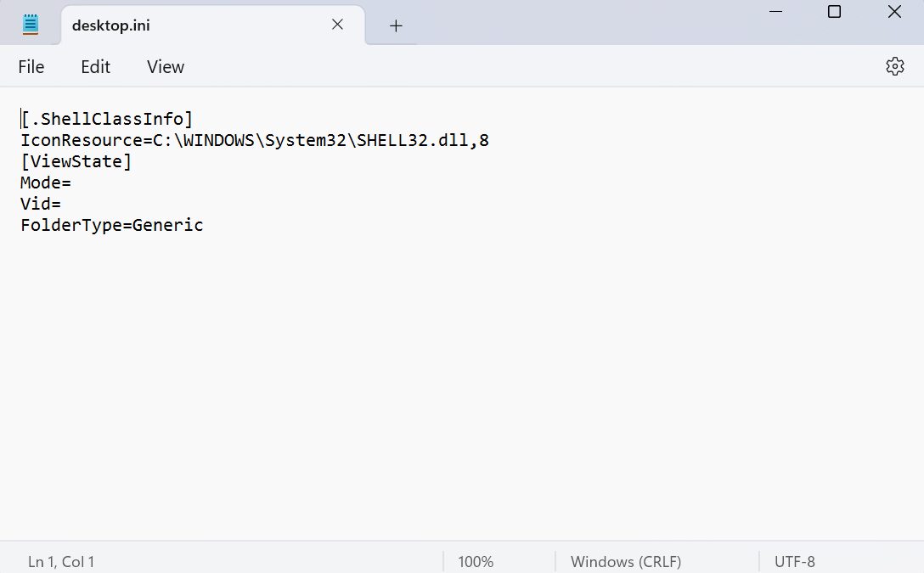Click the [.ShellClassInfo] header text

[106, 118]
